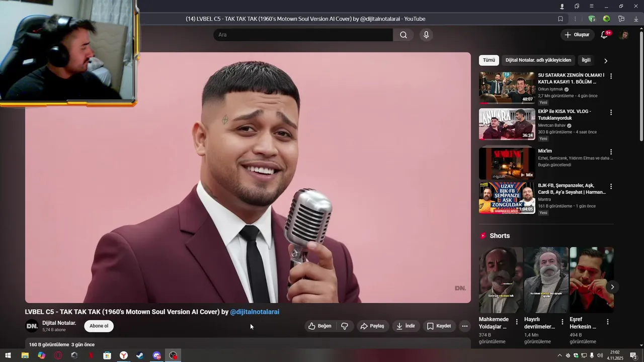
Task: Open Dijital Notalar channel avatar
Action: [x=32, y=326]
